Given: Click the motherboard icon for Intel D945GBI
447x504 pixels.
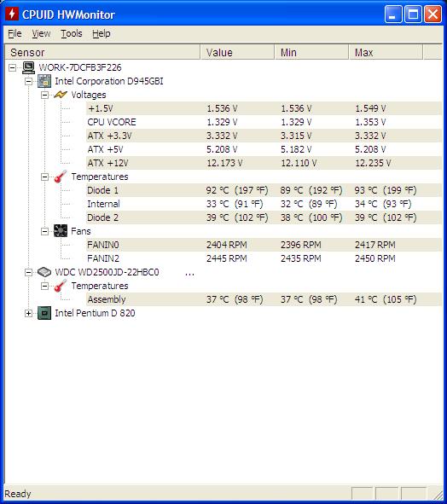Looking at the screenshot, I should 44,81.
